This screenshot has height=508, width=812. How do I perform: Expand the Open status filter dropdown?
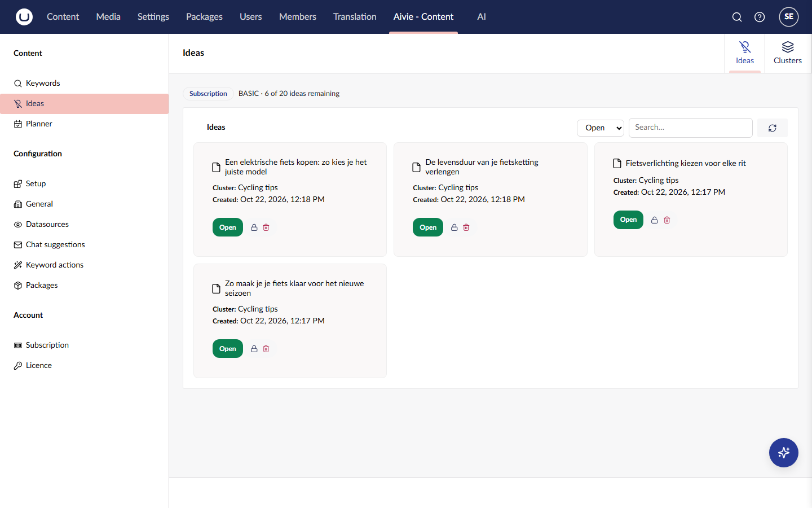[601, 128]
